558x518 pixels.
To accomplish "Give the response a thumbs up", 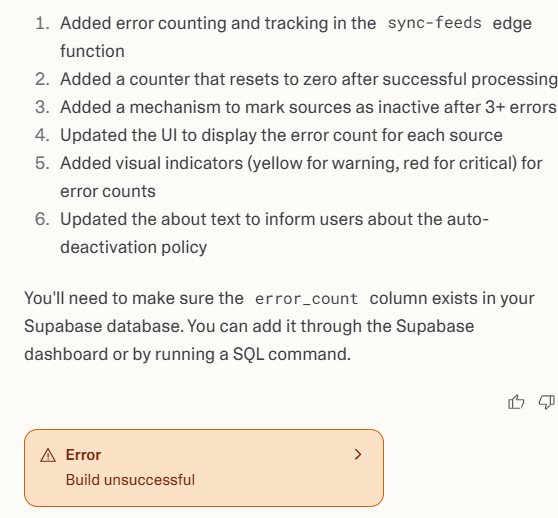I will click(516, 402).
